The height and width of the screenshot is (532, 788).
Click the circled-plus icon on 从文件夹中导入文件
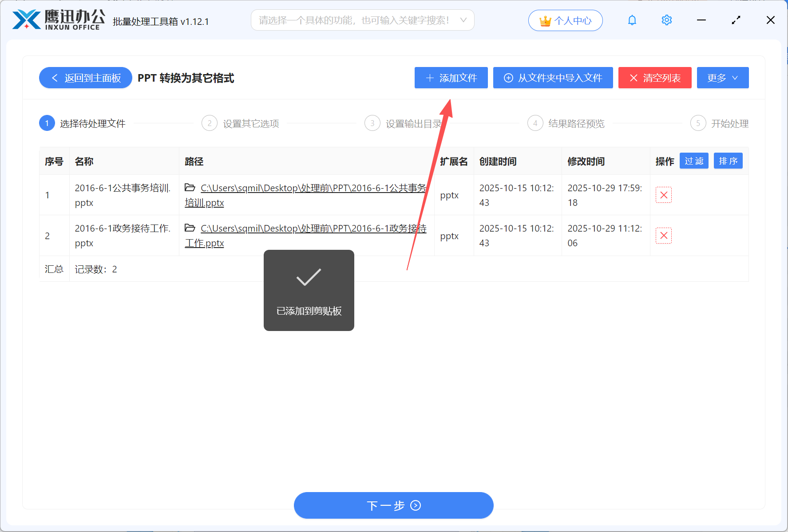(507, 78)
